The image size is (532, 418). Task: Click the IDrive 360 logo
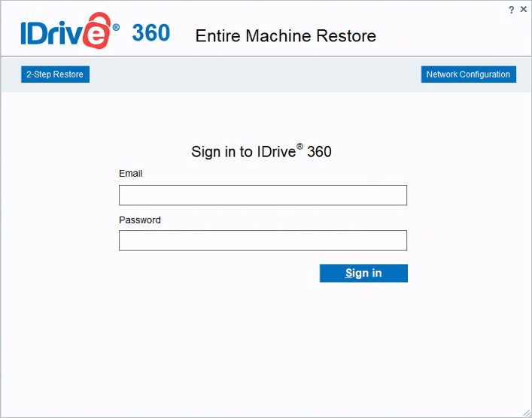(96, 31)
